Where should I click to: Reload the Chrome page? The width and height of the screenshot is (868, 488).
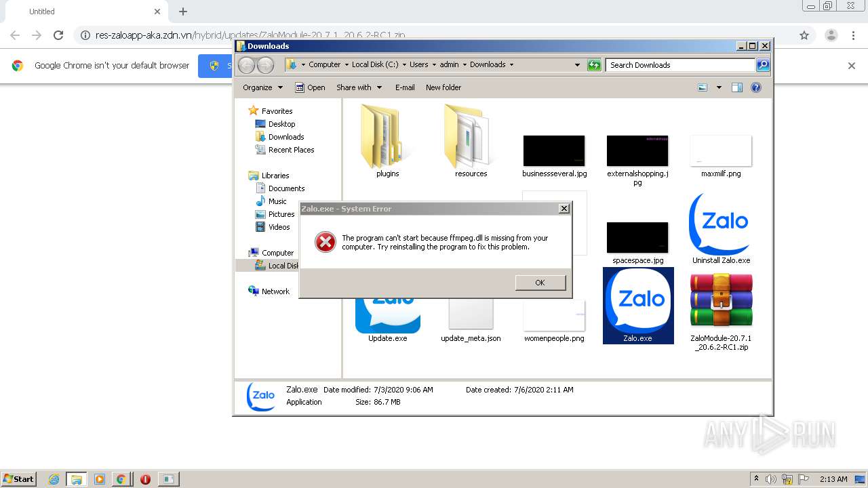pos(58,35)
